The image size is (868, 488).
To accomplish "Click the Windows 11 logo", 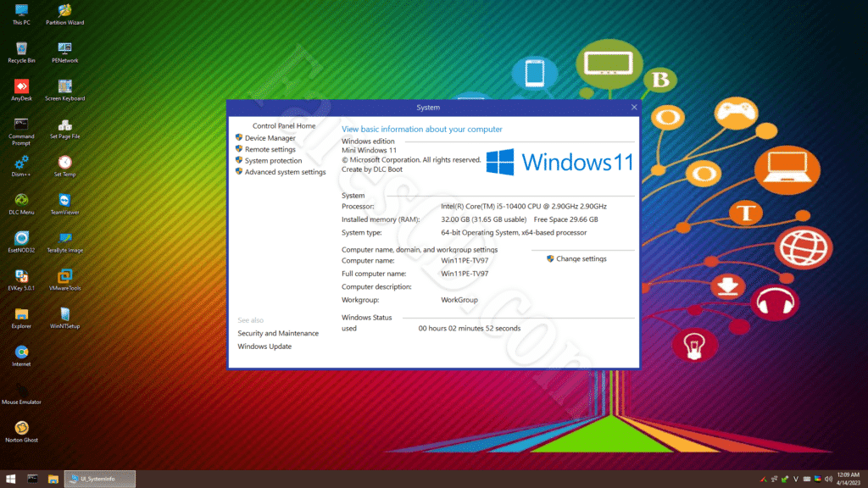I will tap(559, 162).
